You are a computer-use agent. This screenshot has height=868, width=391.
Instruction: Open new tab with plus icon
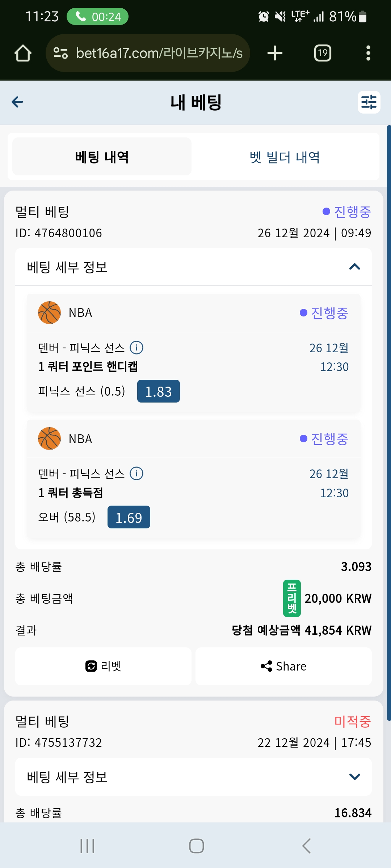tap(275, 53)
